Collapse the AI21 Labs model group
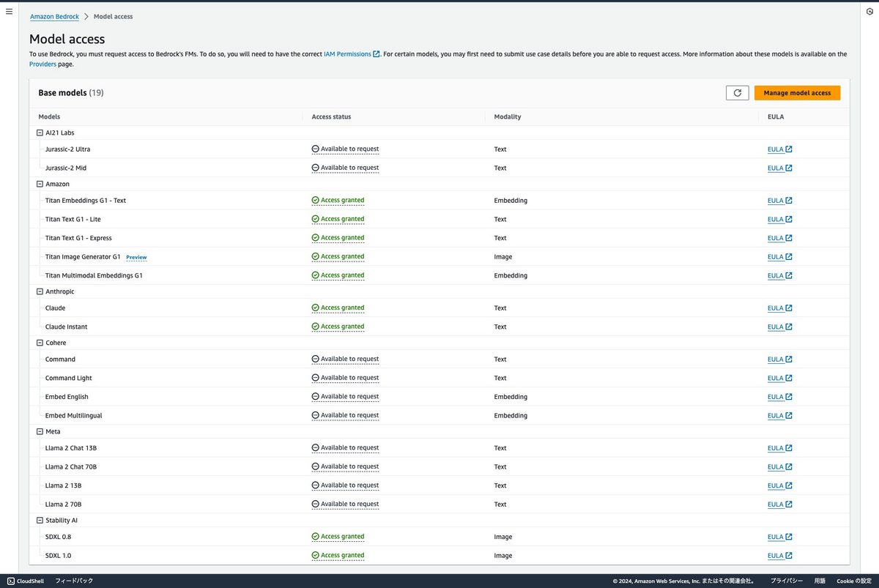This screenshot has height=588, width=879. (39, 133)
